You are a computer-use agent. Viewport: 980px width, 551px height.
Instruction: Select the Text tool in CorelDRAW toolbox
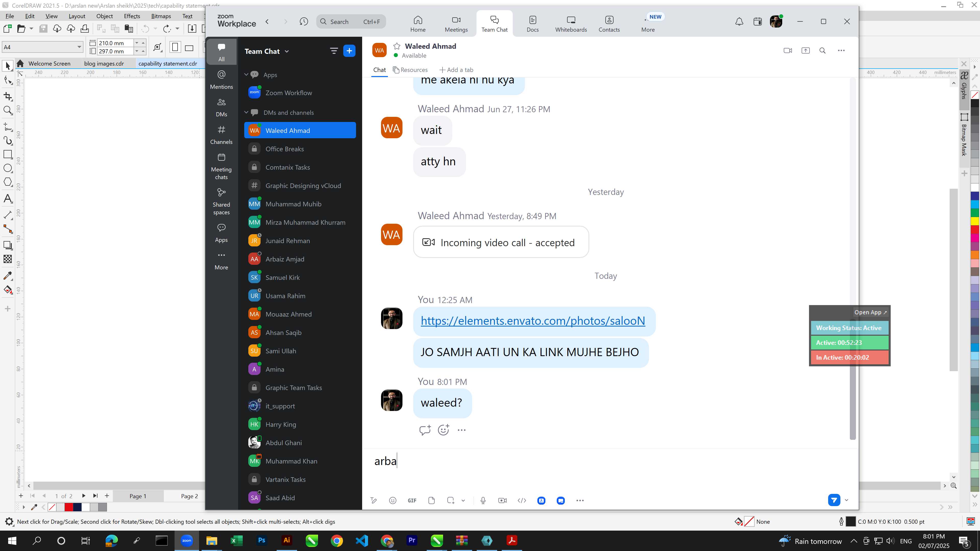tap(8, 198)
